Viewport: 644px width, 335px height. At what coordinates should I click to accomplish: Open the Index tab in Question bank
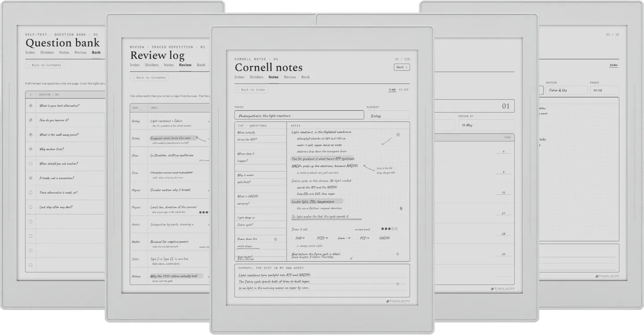coord(30,52)
